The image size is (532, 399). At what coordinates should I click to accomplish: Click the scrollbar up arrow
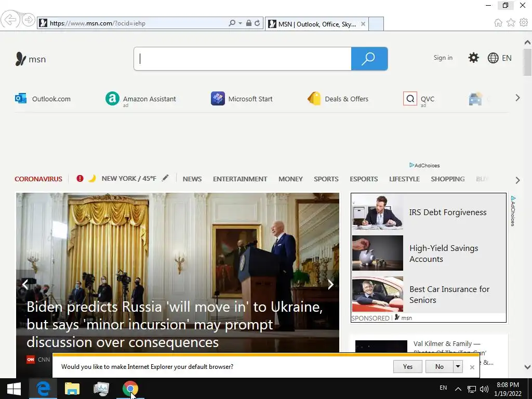click(527, 43)
